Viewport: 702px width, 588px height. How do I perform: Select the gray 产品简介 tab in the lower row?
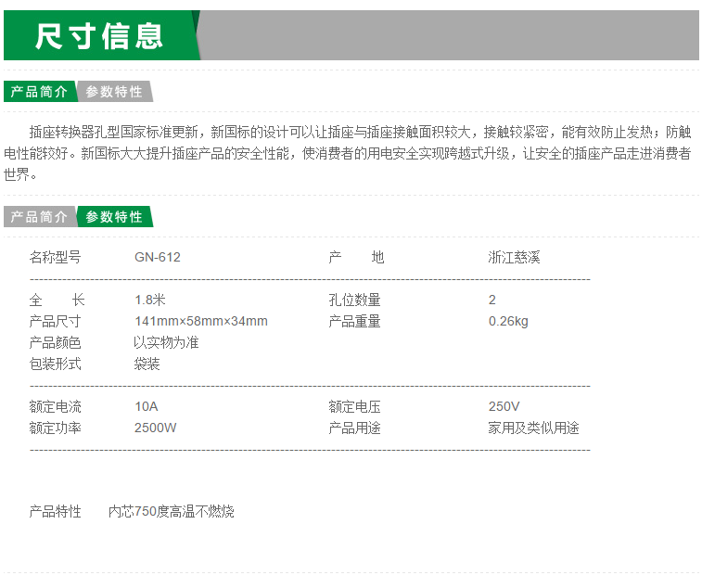[40, 217]
